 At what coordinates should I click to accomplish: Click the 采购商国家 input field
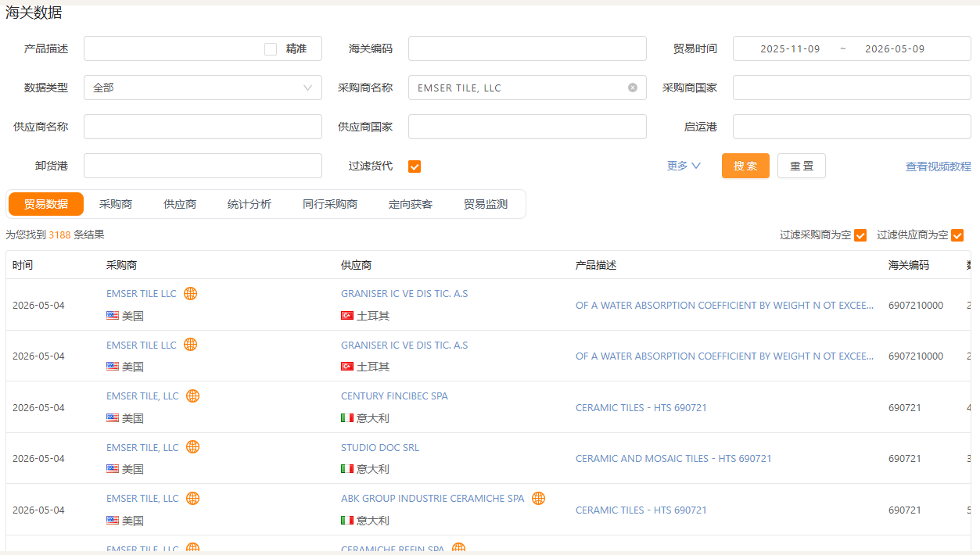(852, 88)
